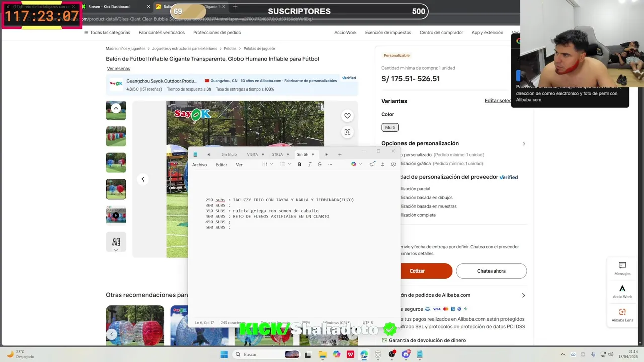Screen dimensions: 644x362
Task: Open Editar menu in Notepad
Action: [221, 165]
